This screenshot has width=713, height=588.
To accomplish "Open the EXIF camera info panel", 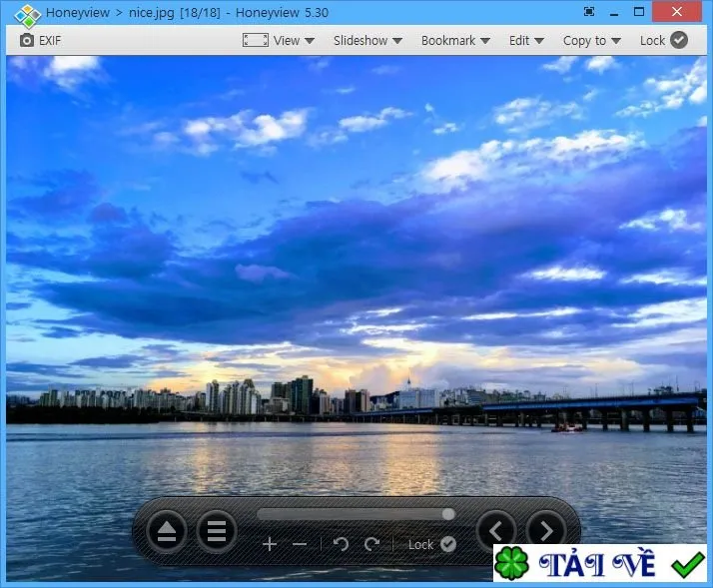I will pyautogui.click(x=40, y=41).
